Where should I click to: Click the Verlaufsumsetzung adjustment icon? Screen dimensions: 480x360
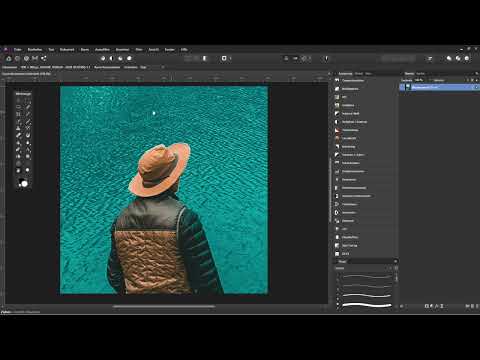click(x=337, y=188)
